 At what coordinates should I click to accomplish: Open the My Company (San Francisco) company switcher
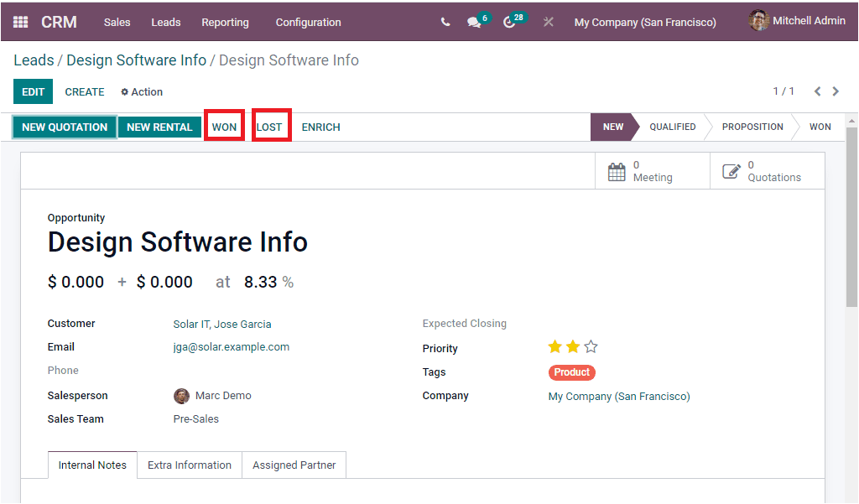click(x=644, y=22)
